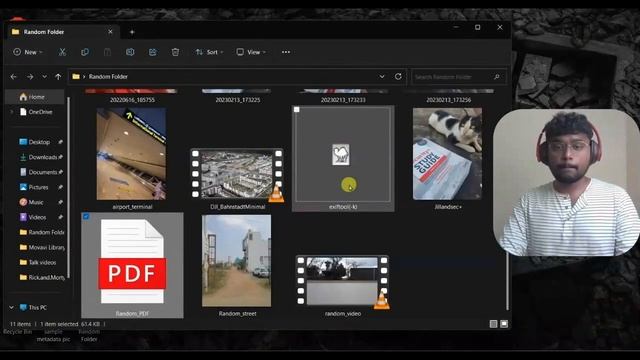
Task: Click Desktop pin icon in sidebar
Action: (x=60, y=142)
